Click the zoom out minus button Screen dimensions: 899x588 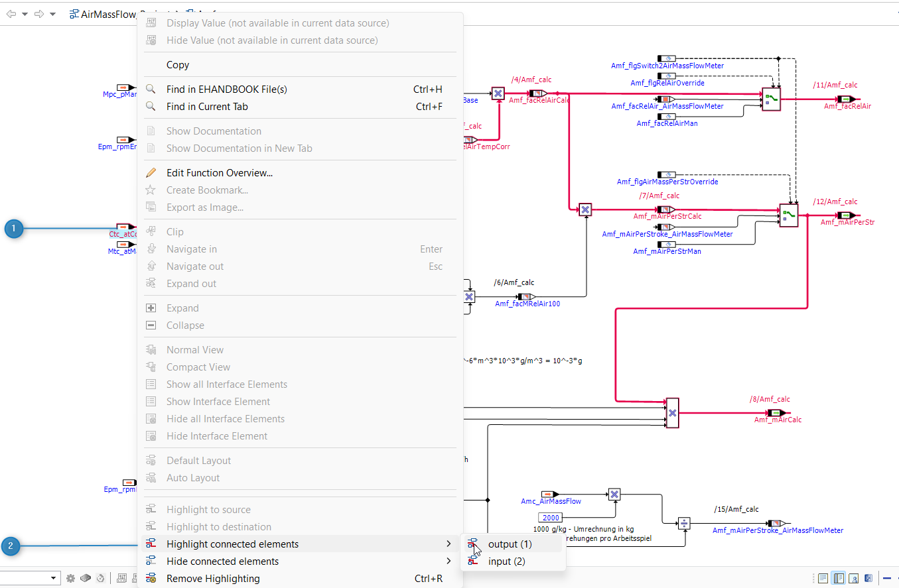[886, 578]
